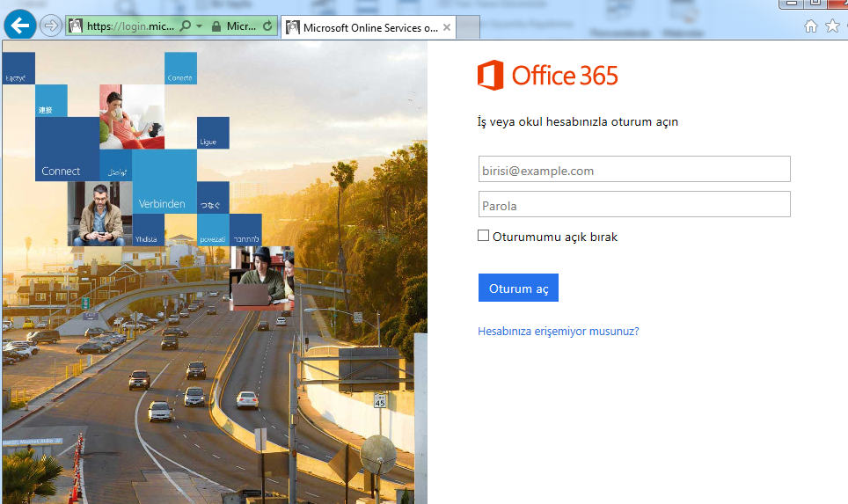Click the Verbinden tile in the collage
The height and width of the screenshot is (504, 848).
tap(164, 182)
